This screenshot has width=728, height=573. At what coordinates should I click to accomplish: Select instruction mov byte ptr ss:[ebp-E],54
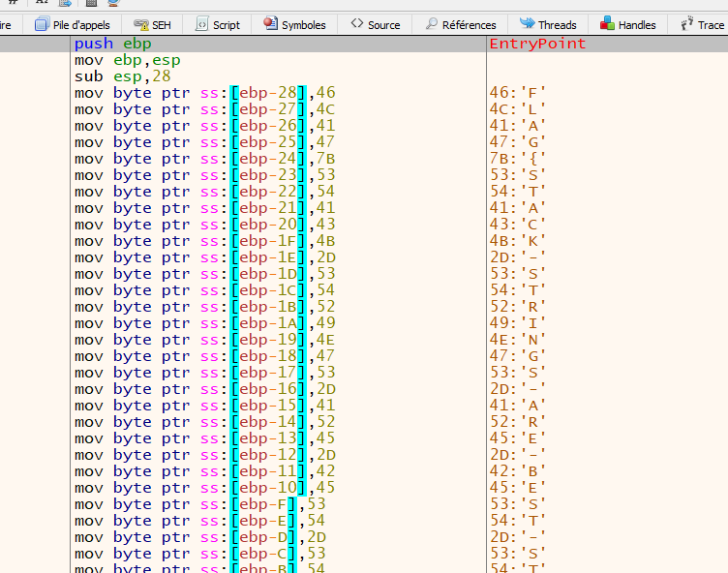[200, 521]
